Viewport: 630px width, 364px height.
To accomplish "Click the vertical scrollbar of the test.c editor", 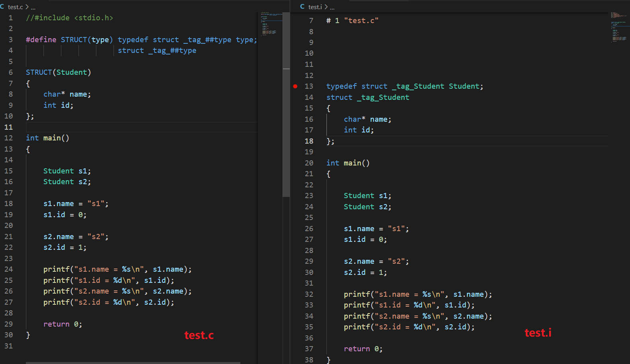I will [286, 105].
